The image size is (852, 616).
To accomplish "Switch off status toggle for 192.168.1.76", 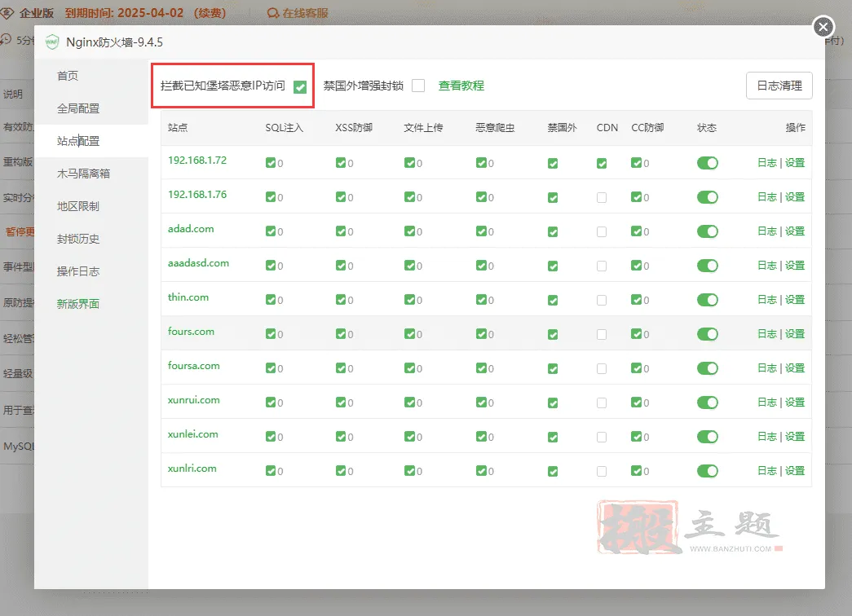I will [x=708, y=197].
